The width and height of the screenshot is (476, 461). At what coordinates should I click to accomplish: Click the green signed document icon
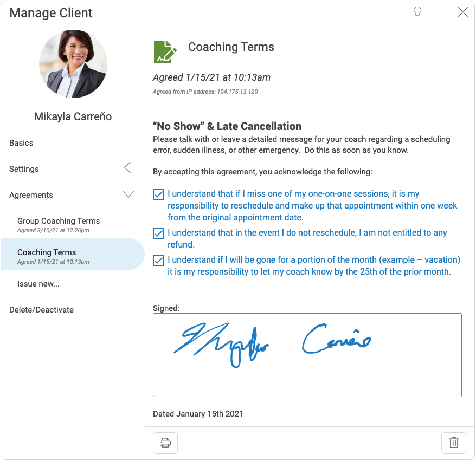tap(165, 52)
